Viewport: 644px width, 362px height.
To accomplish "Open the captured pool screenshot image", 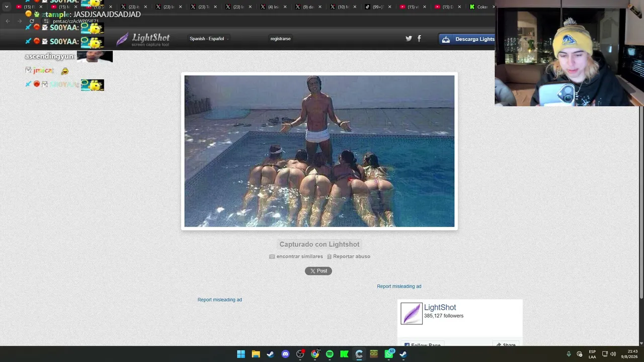I will pyautogui.click(x=319, y=151).
